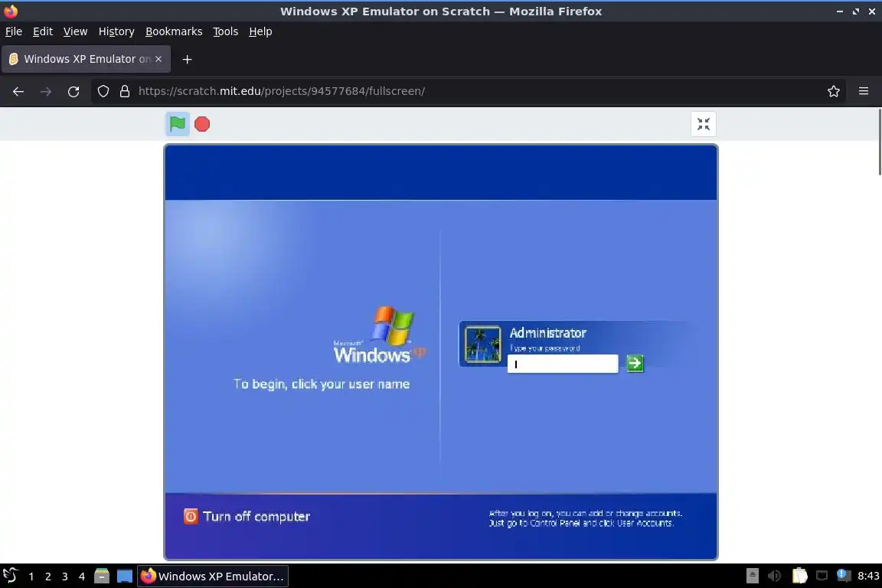This screenshot has height=588, width=882.
Task: Open the clipboard manager tray icon
Action: (x=799, y=576)
